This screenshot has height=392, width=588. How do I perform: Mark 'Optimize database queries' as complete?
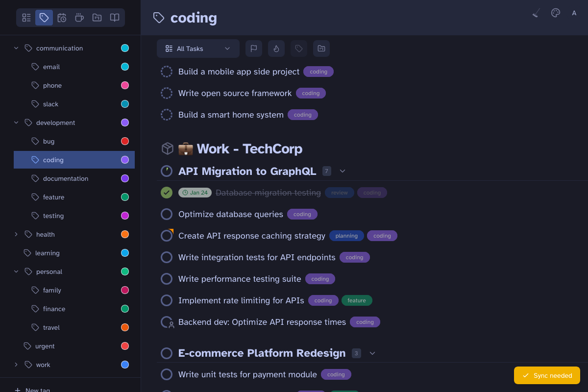(167, 214)
